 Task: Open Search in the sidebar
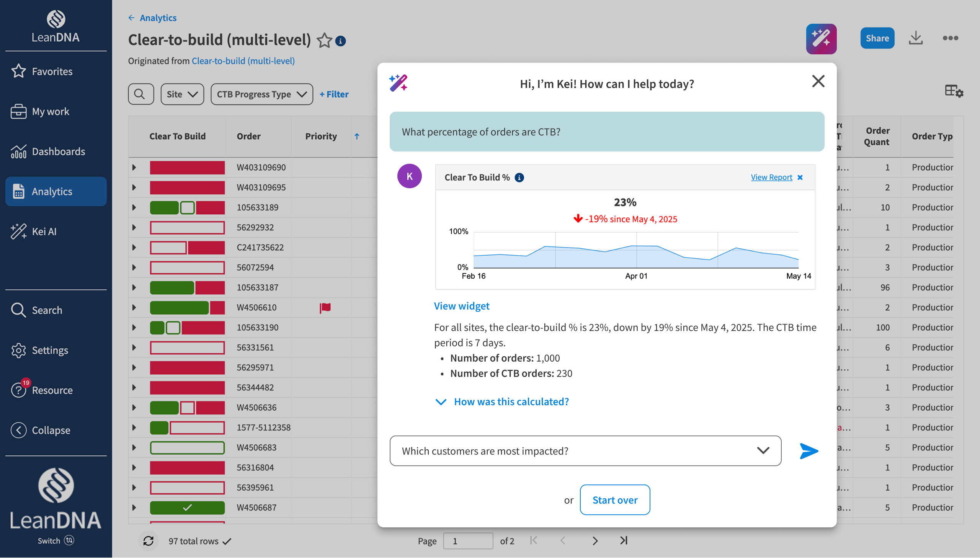click(x=56, y=310)
